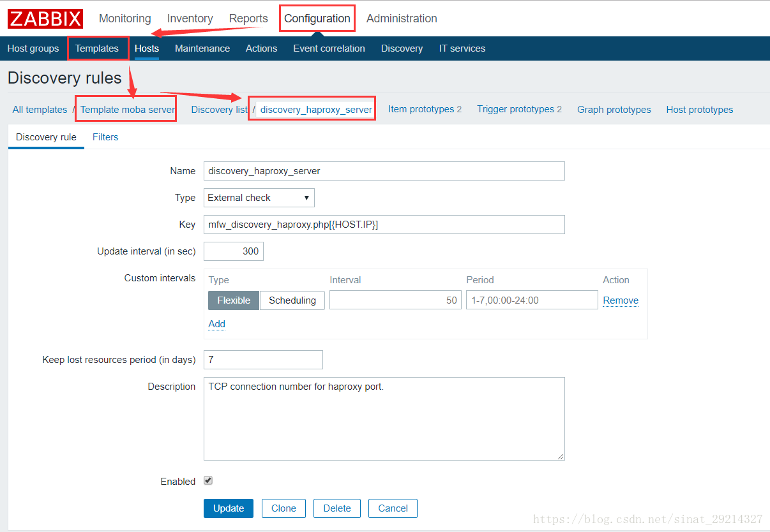Select Scheduling interval type
Image resolution: width=770 pixels, height=532 pixels.
[292, 300]
